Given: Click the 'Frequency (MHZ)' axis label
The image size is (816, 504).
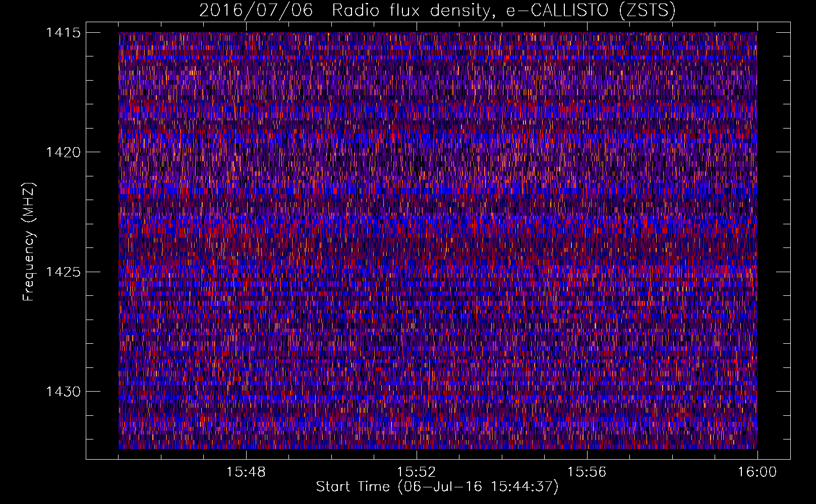Looking at the screenshot, I should coord(29,242).
